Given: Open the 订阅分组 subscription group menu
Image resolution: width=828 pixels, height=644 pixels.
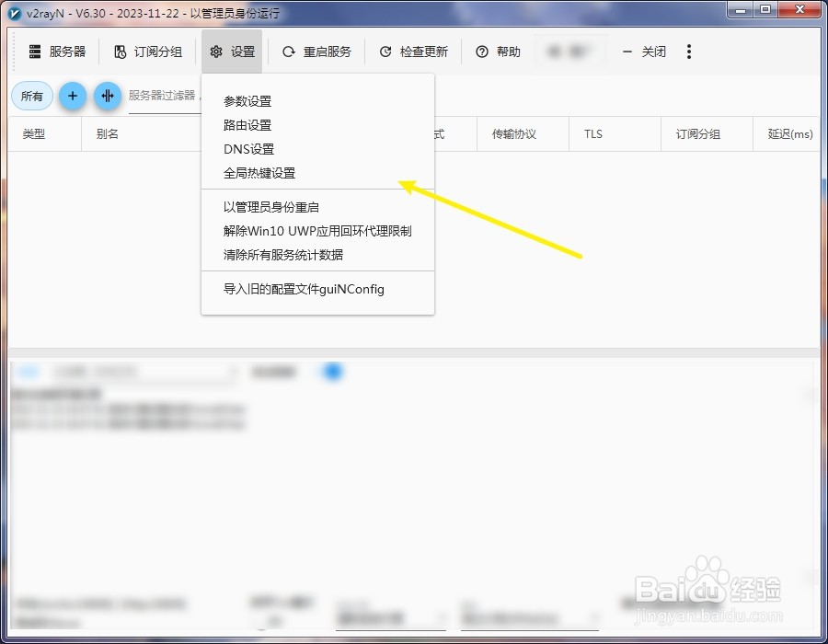Looking at the screenshot, I should (148, 52).
